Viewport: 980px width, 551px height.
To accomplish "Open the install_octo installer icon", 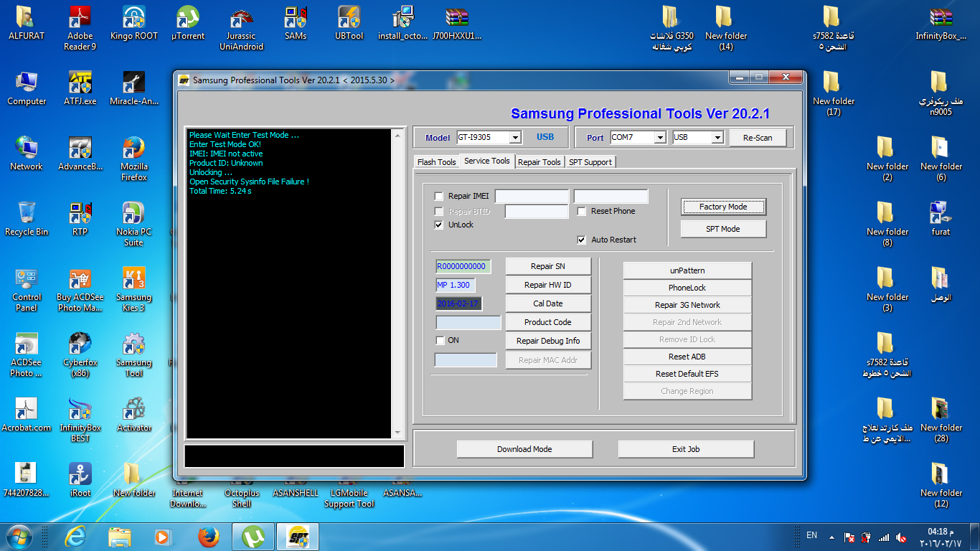I will [402, 22].
